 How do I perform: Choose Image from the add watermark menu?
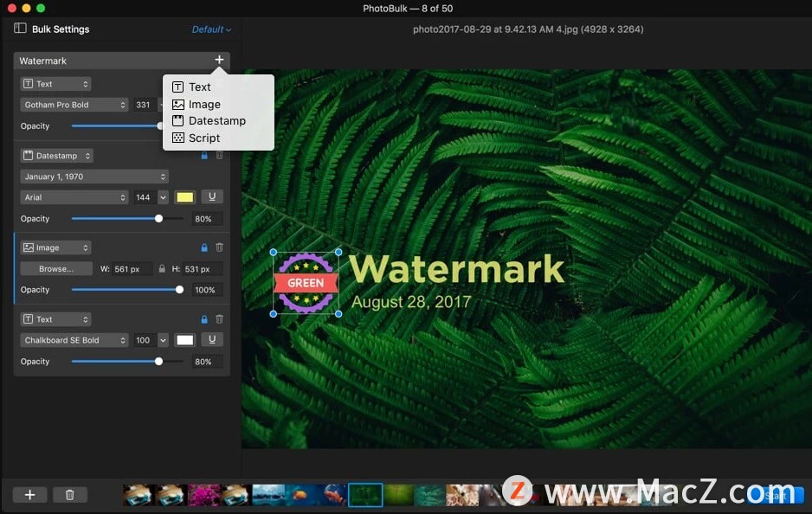pyautogui.click(x=217, y=105)
